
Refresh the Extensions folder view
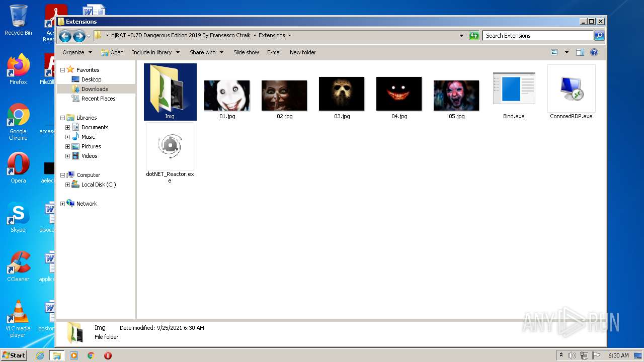(x=474, y=36)
